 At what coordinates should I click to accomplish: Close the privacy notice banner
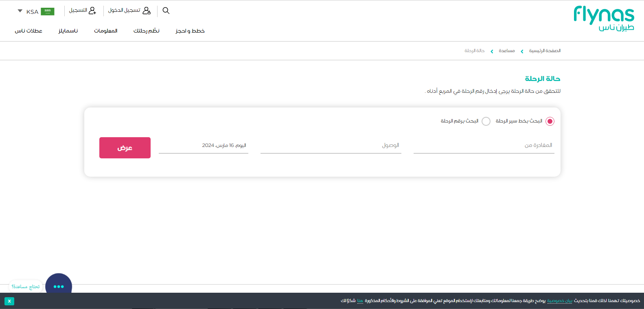9,301
